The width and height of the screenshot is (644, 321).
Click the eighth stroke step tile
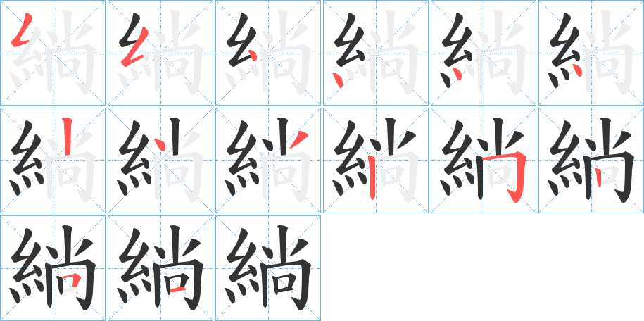160,160
